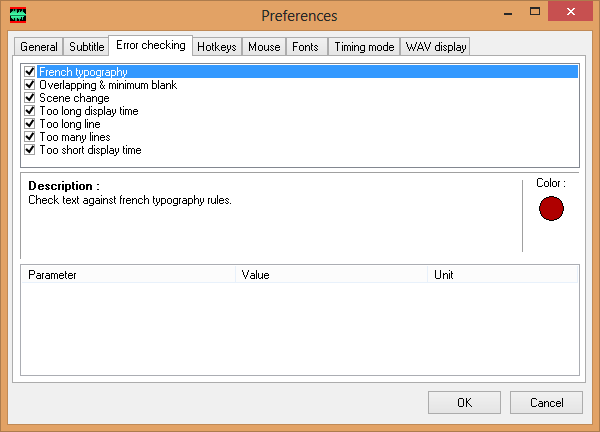Toggle the Overlapping & minimum blank checkbox

coord(30,85)
